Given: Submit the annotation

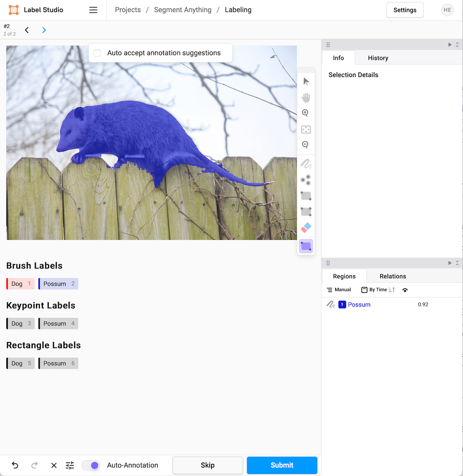Looking at the screenshot, I should [x=282, y=465].
